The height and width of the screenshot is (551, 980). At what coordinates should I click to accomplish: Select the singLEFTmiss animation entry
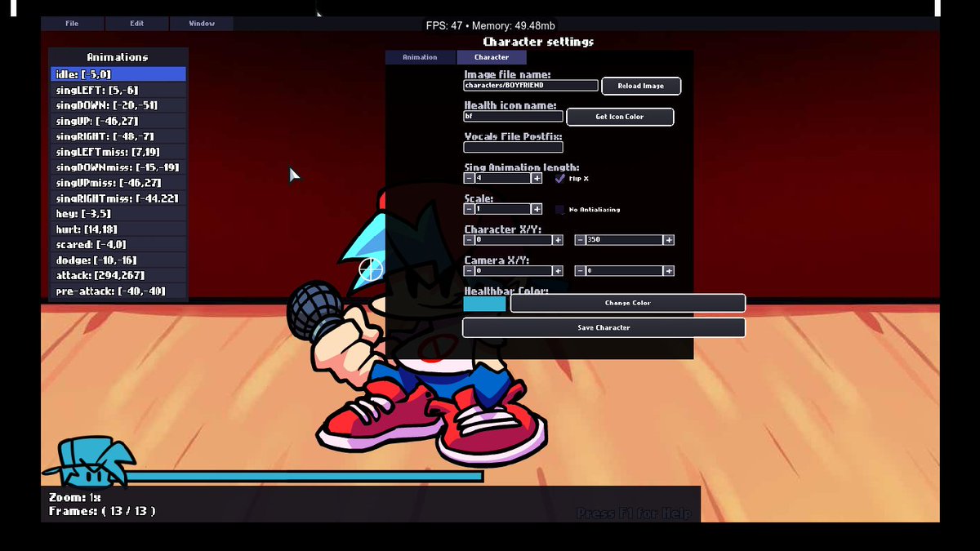tap(118, 152)
